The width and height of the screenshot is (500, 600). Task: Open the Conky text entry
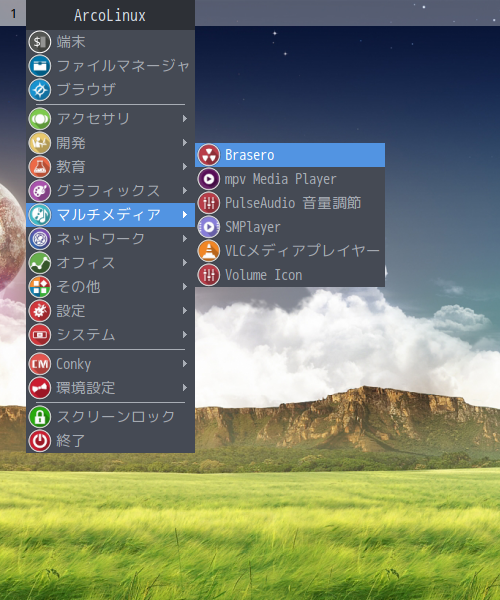73,364
